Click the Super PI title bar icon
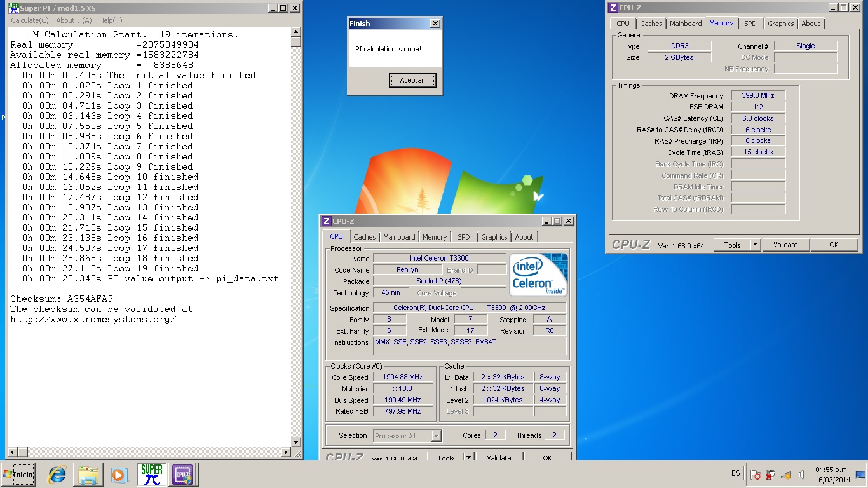 [13, 8]
